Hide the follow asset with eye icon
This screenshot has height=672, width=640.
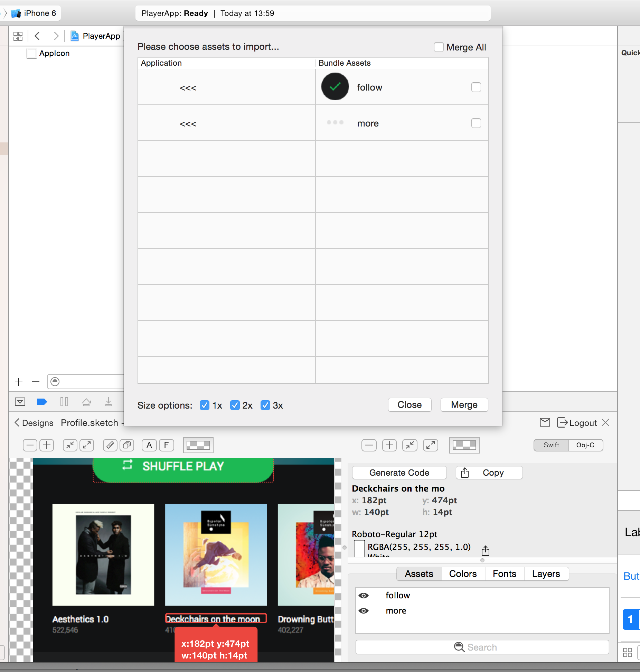click(364, 595)
